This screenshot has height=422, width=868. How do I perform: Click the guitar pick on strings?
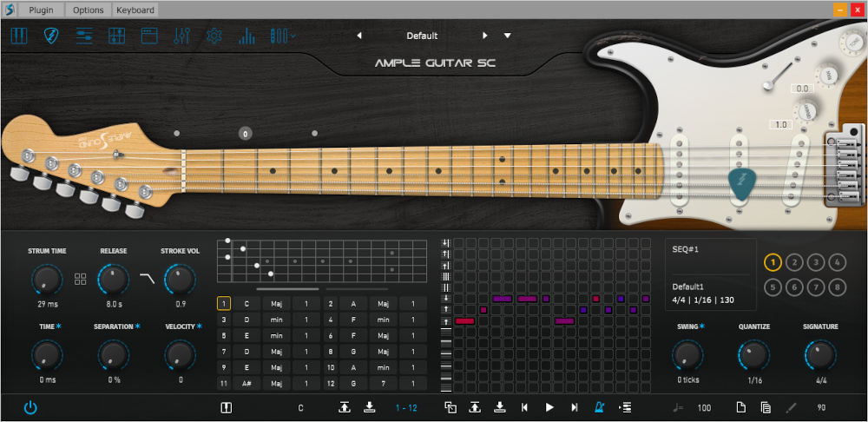click(x=742, y=184)
